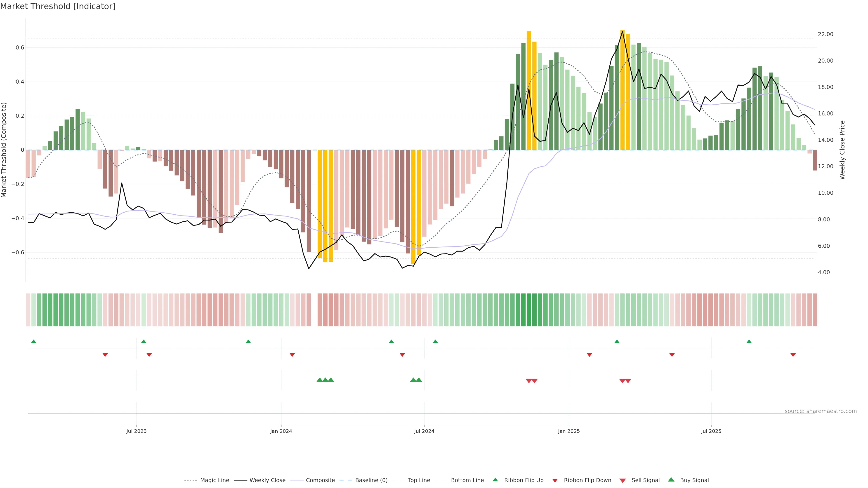Screen dimensions: 868x488
Task: Click the Buy Signal legend triangle icon
Action: 671,480
